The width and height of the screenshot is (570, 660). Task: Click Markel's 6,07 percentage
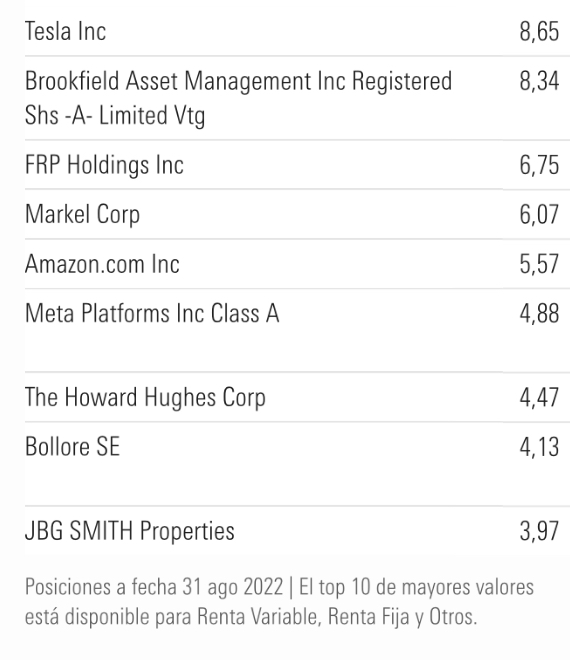[539, 215]
